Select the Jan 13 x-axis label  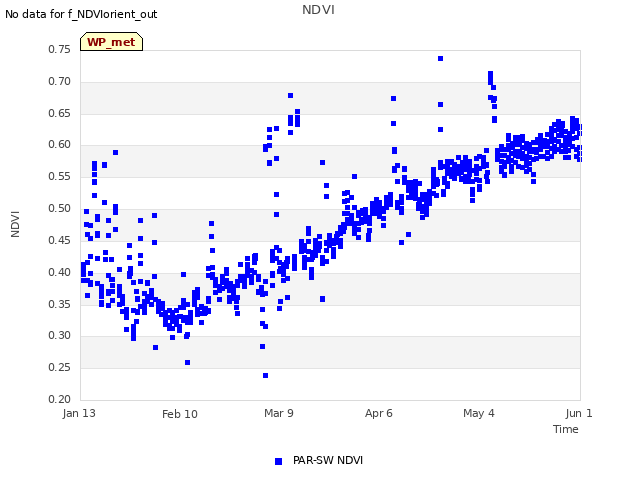(x=79, y=413)
